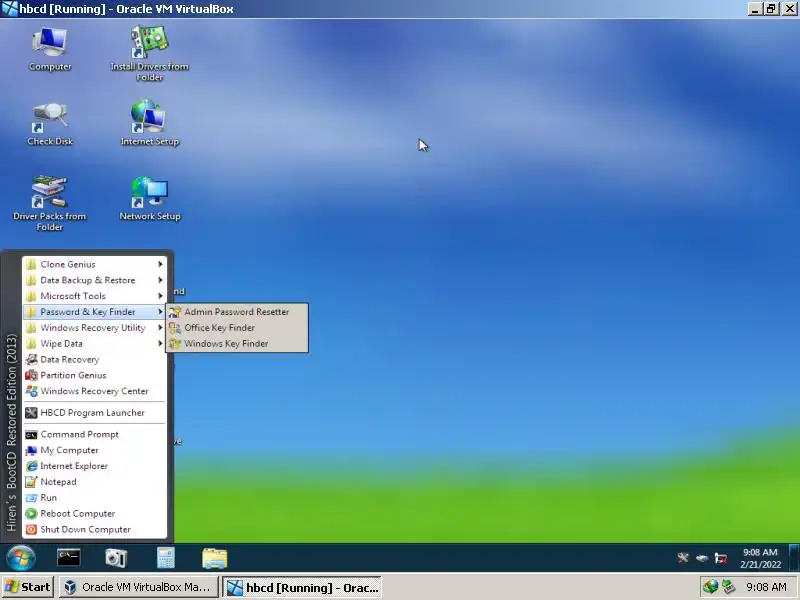Click the Internet Explorer menu icon
The image size is (800, 600).
pyautogui.click(x=31, y=466)
